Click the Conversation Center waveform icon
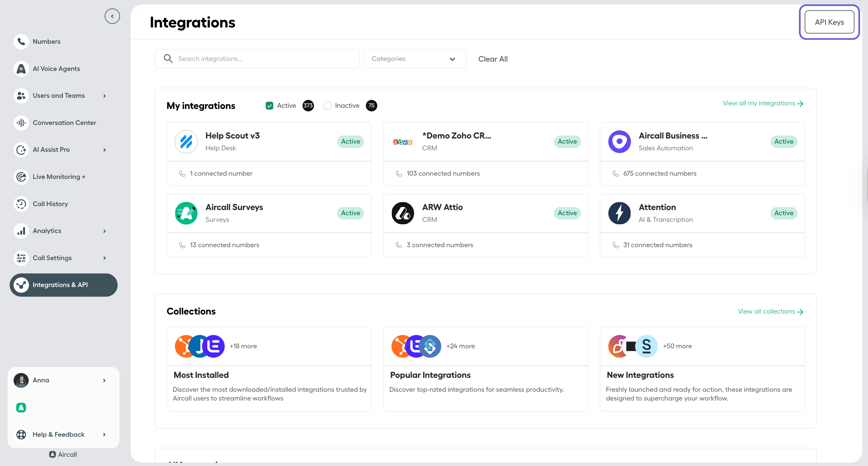Viewport: 868px width, 466px height. 21,123
